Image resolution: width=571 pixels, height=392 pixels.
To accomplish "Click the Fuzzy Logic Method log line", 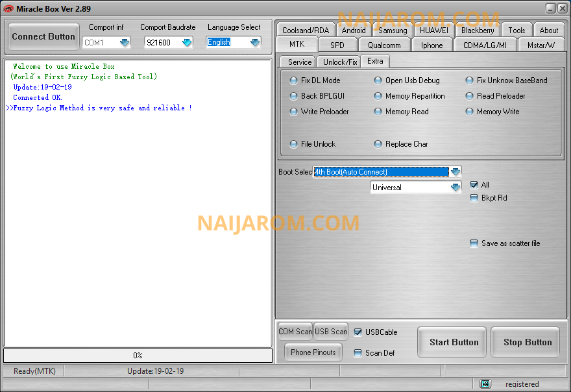I will [x=99, y=108].
